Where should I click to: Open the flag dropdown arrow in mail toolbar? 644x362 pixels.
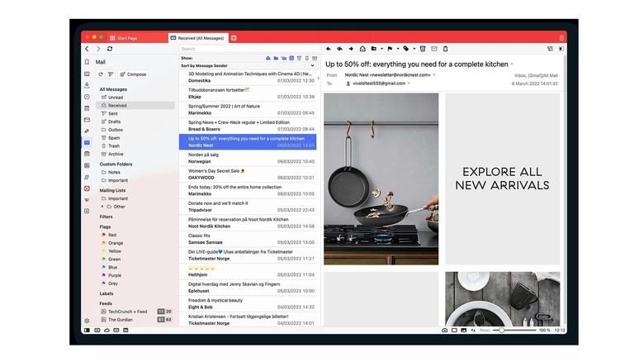(x=397, y=49)
